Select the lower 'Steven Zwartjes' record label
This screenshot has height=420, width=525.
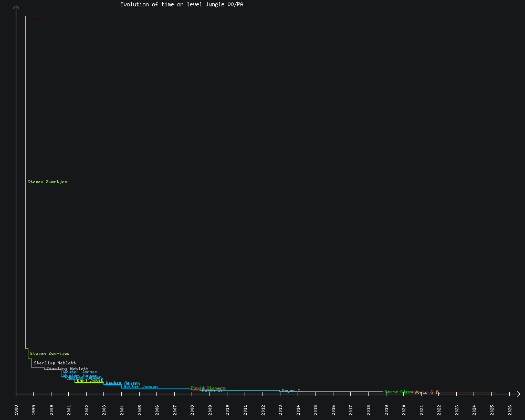pos(50,353)
